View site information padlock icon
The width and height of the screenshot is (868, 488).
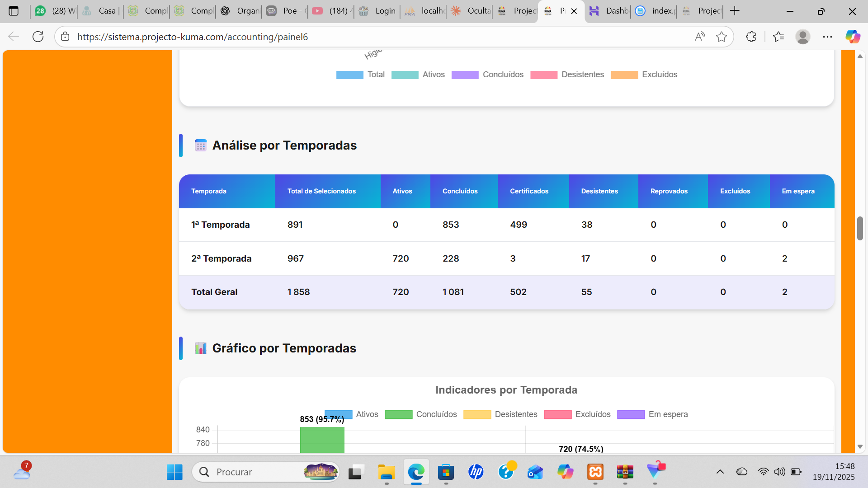pos(65,37)
